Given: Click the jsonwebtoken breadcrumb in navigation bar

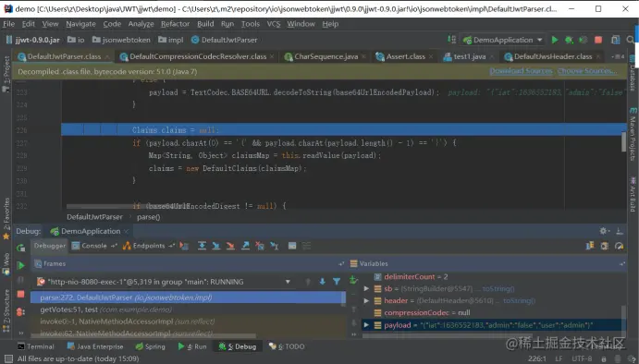Looking at the screenshot, I should click(x=121, y=40).
